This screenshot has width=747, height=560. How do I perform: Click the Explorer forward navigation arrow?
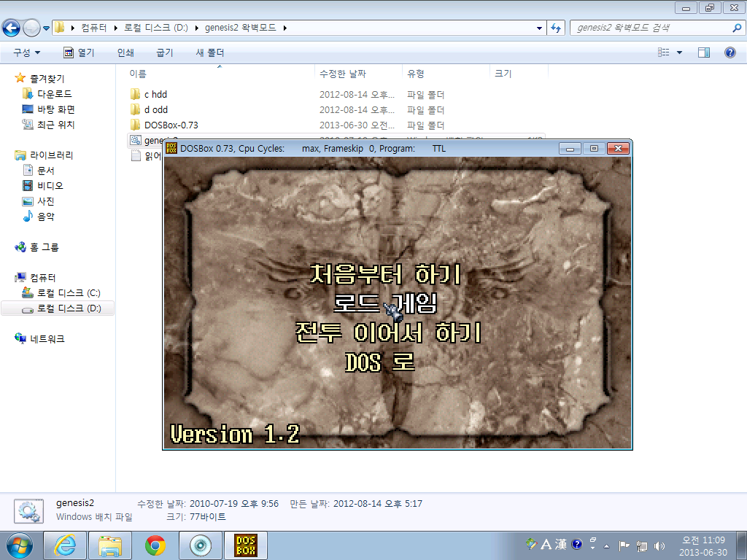[x=31, y=28]
